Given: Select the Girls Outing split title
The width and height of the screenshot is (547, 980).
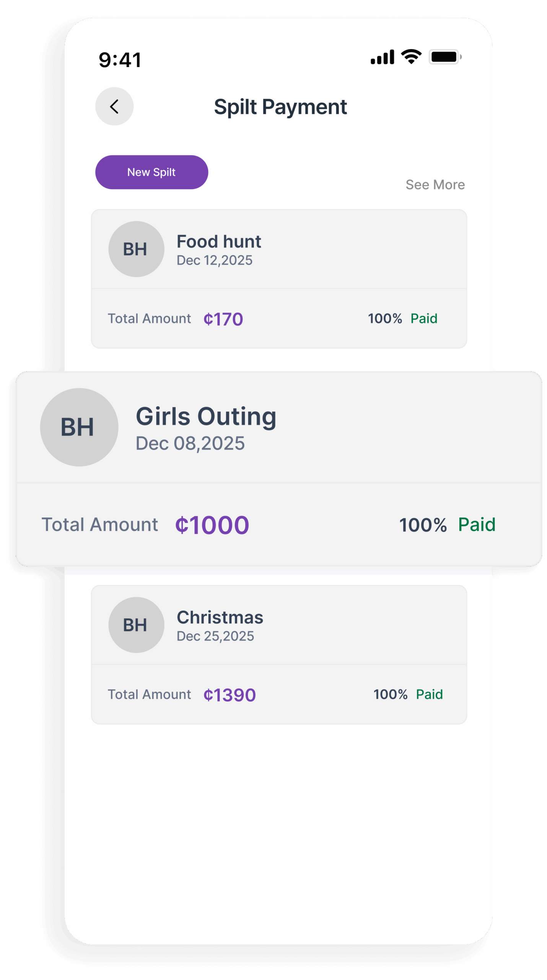Looking at the screenshot, I should (206, 416).
